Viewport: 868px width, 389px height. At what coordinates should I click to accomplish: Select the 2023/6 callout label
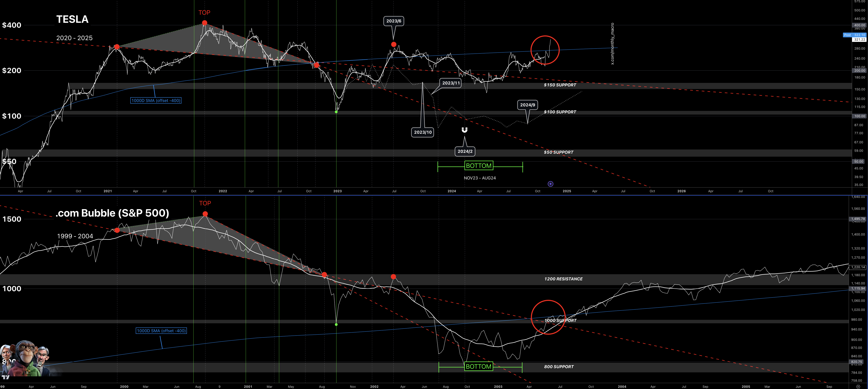coord(394,21)
